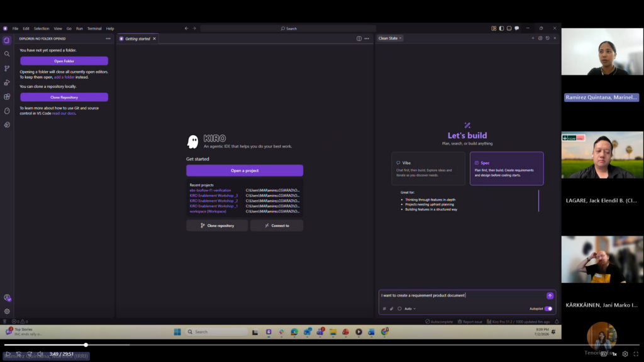Click the circle icon beside Auto model selector

click(x=399, y=309)
